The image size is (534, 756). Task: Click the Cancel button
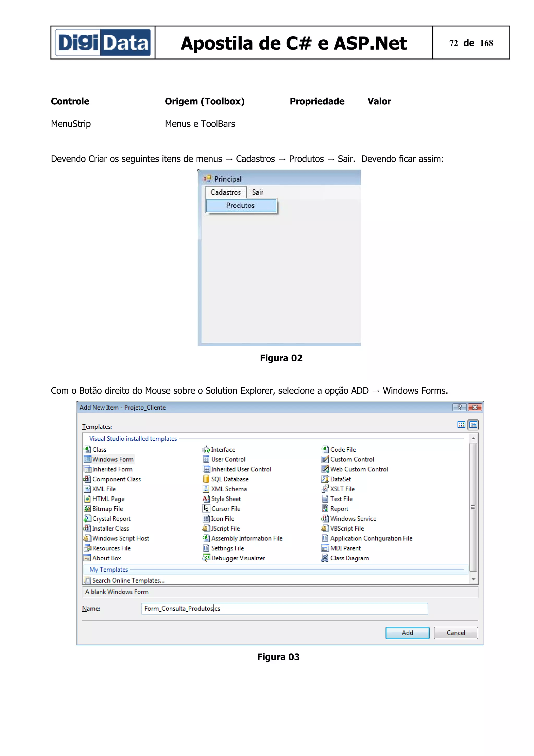click(x=456, y=633)
